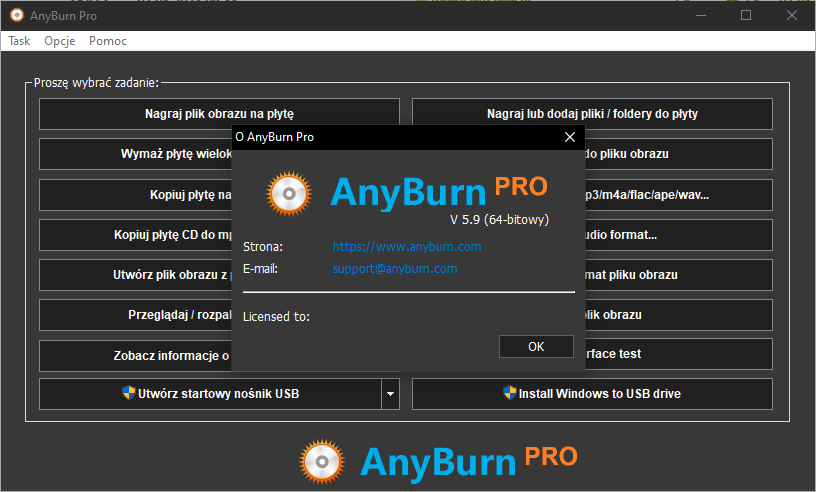
Task: Click the AnyBurn disc logo at window bottom
Action: (322, 462)
